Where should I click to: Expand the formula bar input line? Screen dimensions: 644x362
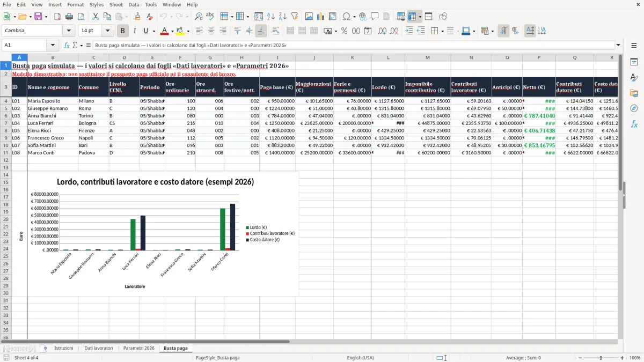point(619,46)
